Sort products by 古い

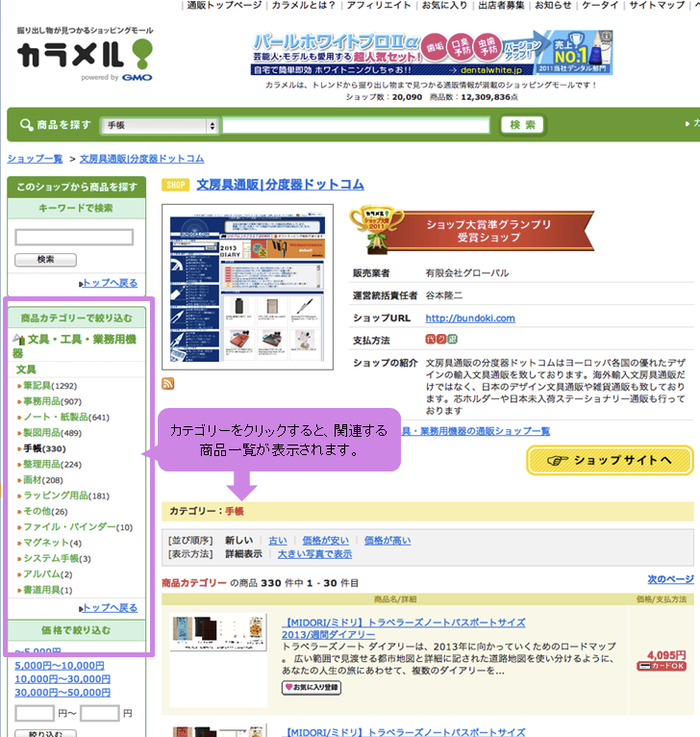(277, 541)
